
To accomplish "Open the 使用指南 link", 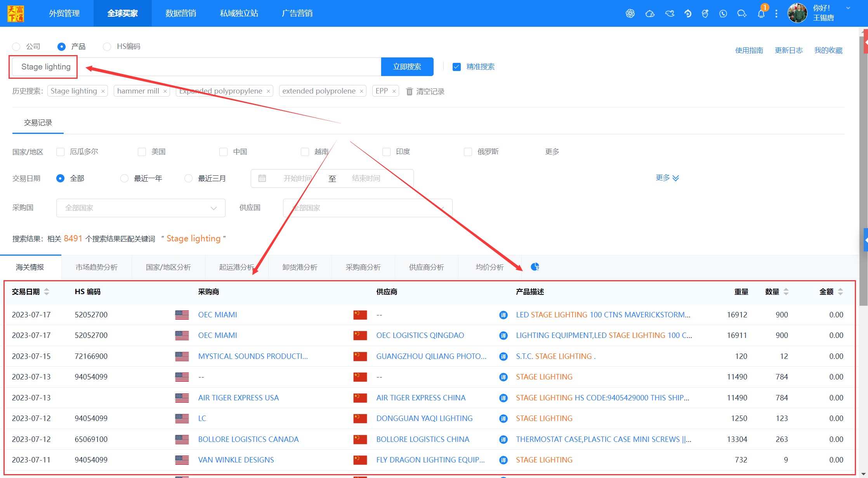I will (x=749, y=50).
